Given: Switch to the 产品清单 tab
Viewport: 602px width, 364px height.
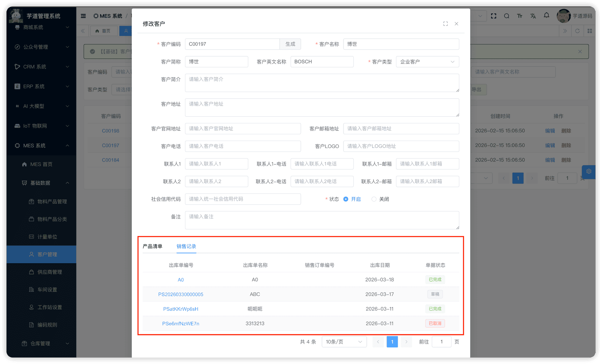Looking at the screenshot, I should [152, 246].
